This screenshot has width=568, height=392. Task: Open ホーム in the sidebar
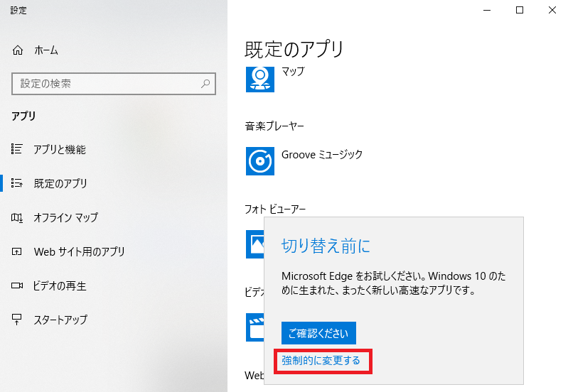[x=46, y=50]
